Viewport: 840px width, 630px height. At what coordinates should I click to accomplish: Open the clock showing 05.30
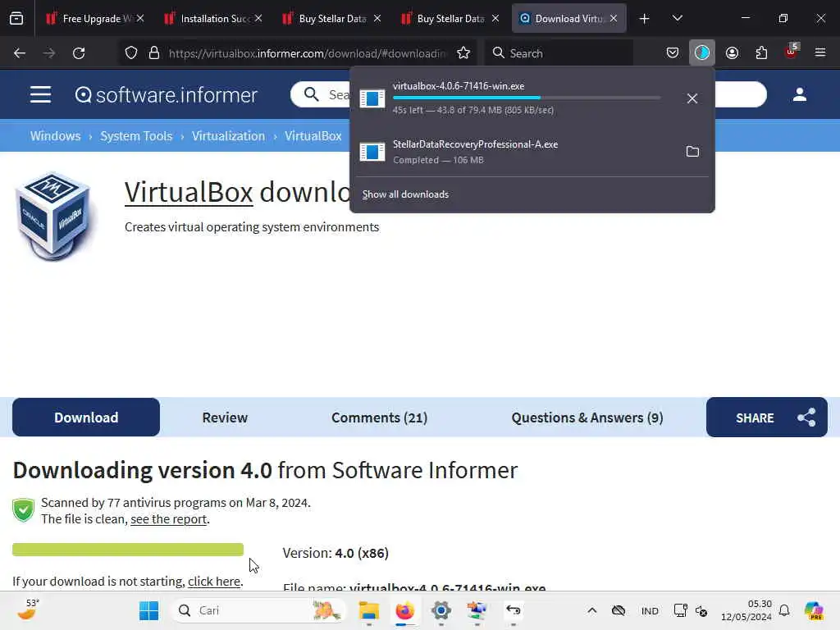coord(746,610)
